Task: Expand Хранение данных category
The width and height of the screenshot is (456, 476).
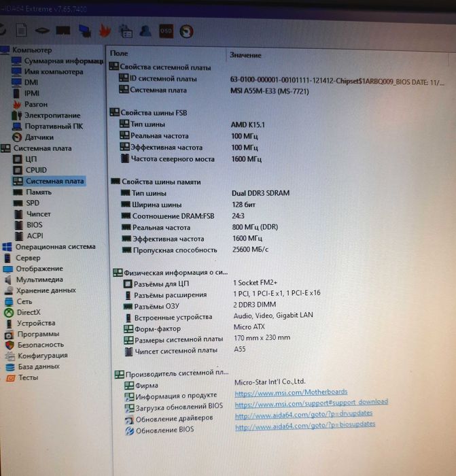Action: [46, 290]
